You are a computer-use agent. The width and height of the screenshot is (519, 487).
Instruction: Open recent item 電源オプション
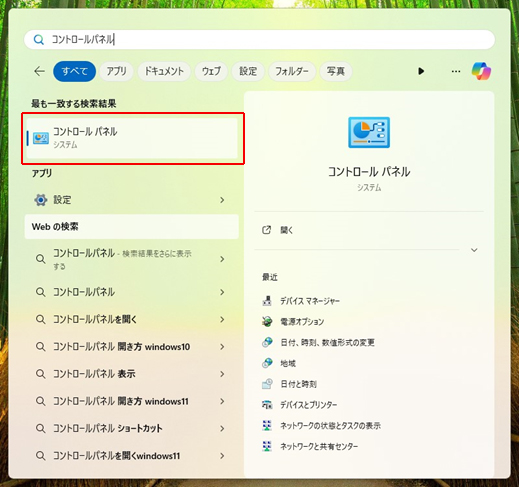point(302,322)
